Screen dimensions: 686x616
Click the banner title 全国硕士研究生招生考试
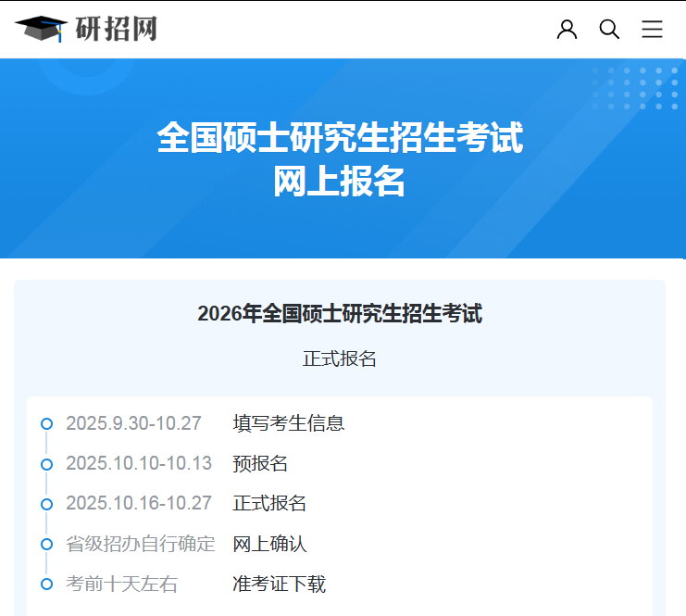tap(340, 139)
